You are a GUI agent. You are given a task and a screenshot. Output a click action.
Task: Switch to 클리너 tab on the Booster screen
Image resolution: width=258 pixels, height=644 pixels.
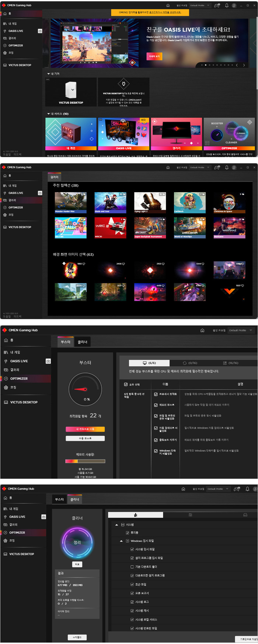pyautogui.click(x=82, y=342)
